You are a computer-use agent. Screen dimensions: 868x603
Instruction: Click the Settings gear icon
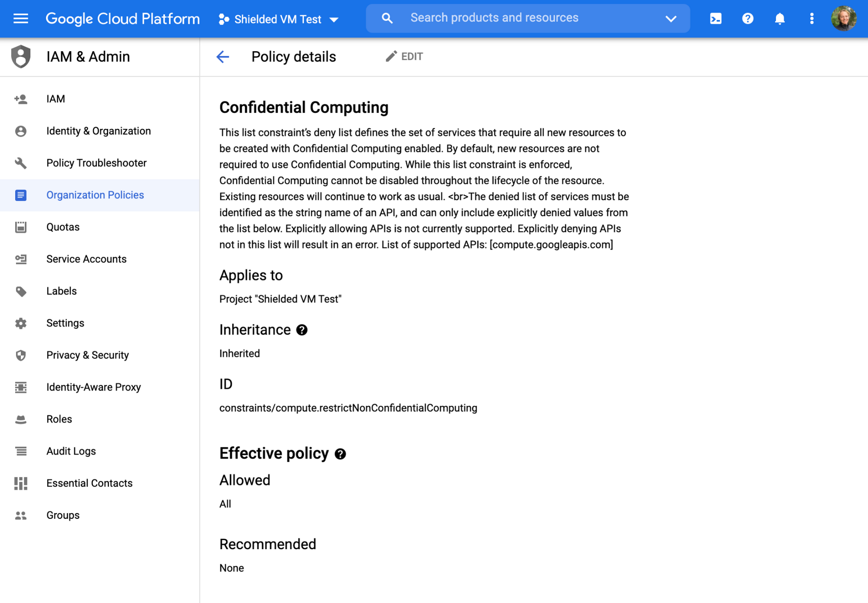(x=21, y=324)
